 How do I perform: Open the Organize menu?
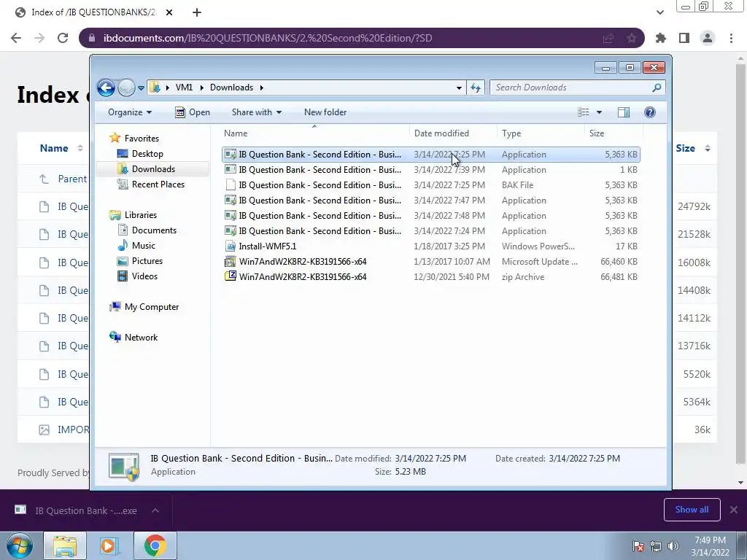point(130,112)
